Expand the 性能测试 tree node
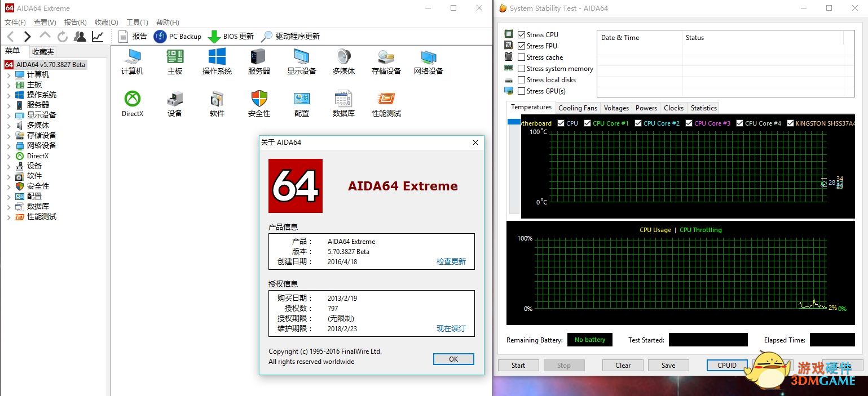868x396 pixels. tap(8, 217)
